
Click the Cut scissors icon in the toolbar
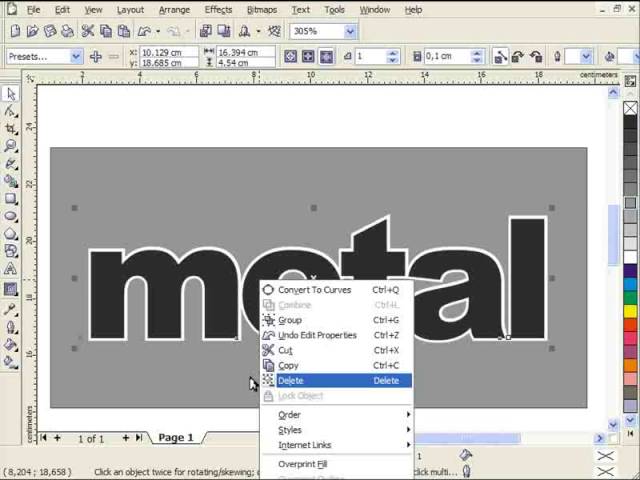point(88,32)
